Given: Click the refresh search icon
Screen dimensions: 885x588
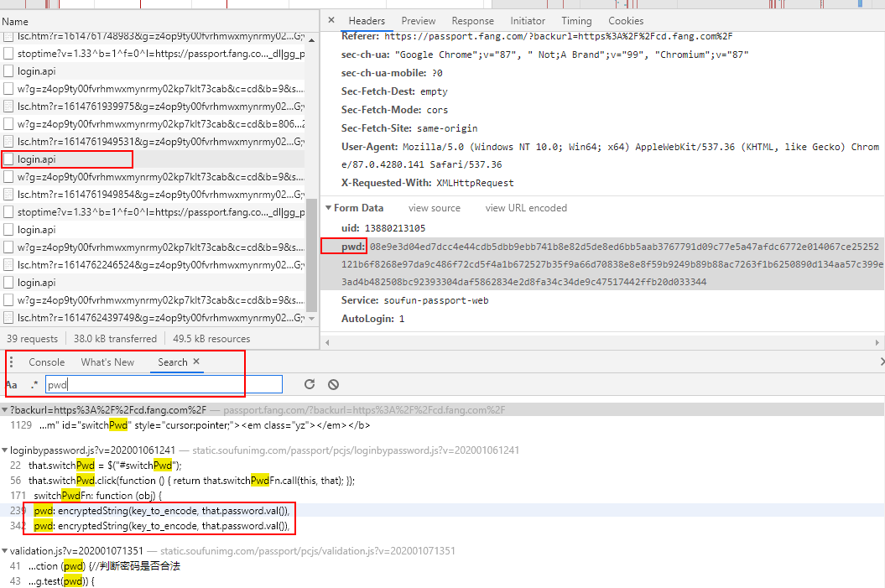Looking at the screenshot, I should [310, 384].
